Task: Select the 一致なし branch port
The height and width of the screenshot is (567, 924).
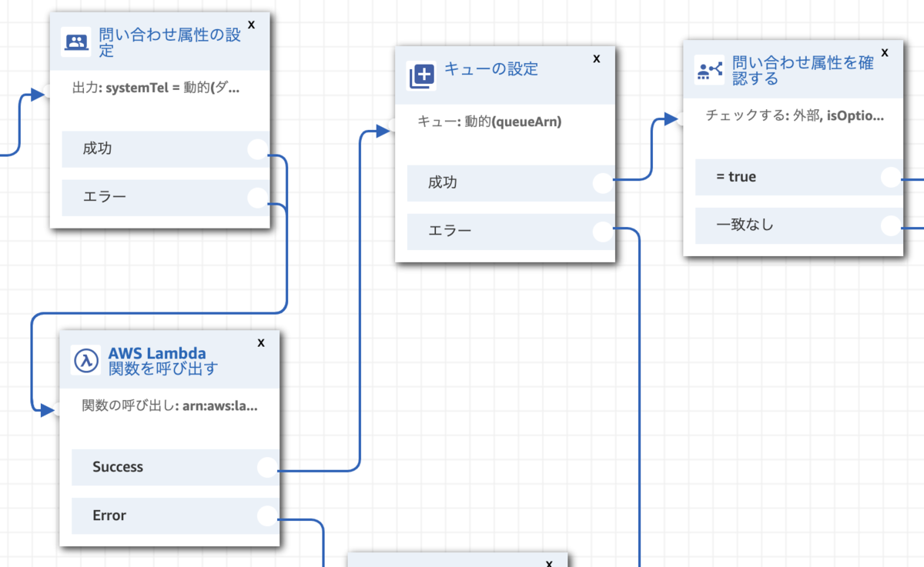Action: click(x=892, y=225)
